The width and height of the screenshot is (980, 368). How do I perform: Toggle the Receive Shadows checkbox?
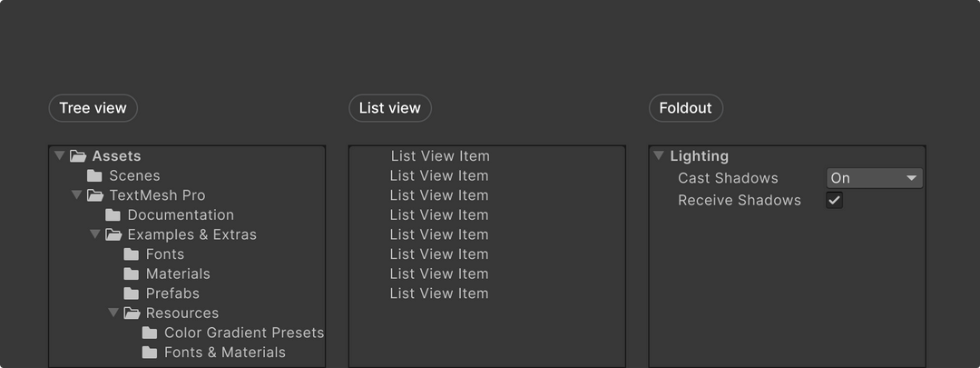click(x=834, y=200)
